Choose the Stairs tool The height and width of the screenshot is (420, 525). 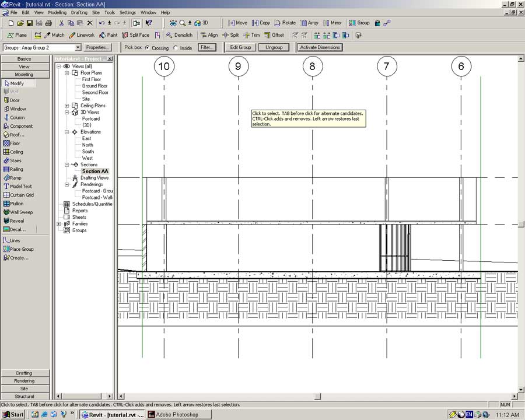[16, 160]
